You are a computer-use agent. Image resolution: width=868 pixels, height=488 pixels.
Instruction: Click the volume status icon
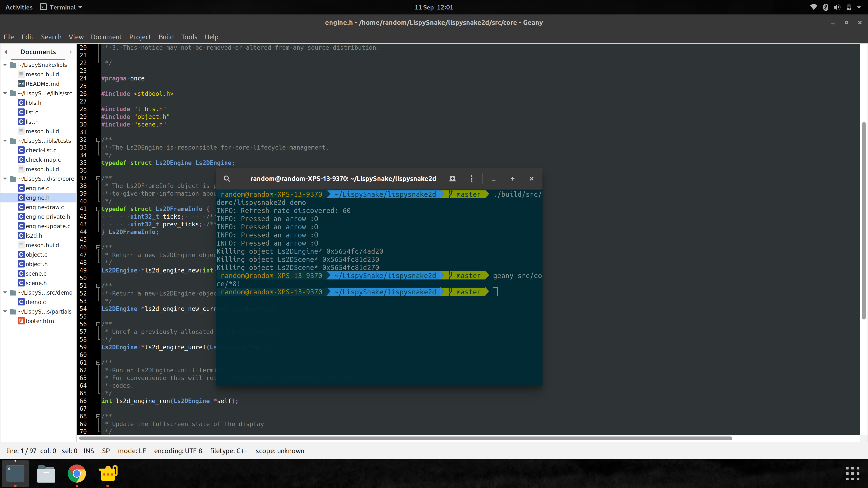click(x=837, y=7)
